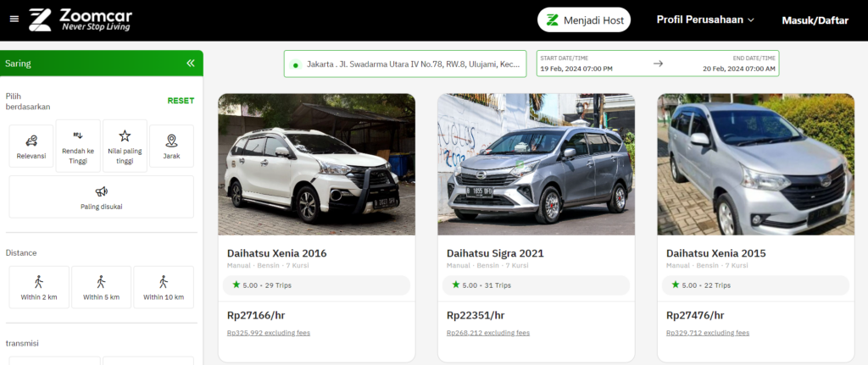
Task: Click the green location dot icon
Action: click(296, 65)
